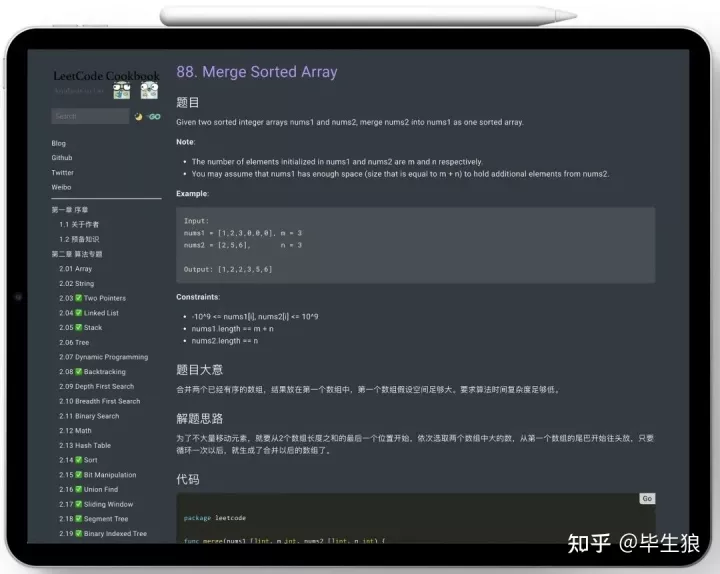Viewport: 720px width, 574px height.
Task: Navigate to 2.10 Breadth First Search
Action: click(100, 401)
